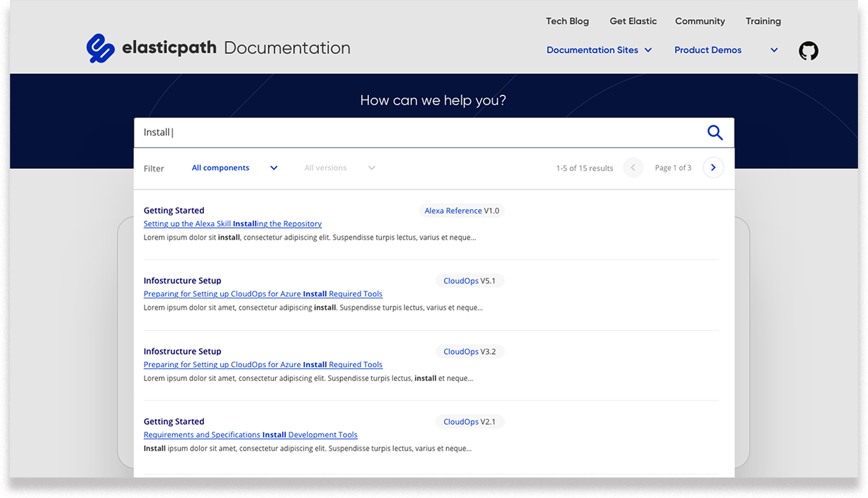Screen dimensions: 868x498
Task: Click the CloudOps V3.2 badge
Action: (470, 351)
